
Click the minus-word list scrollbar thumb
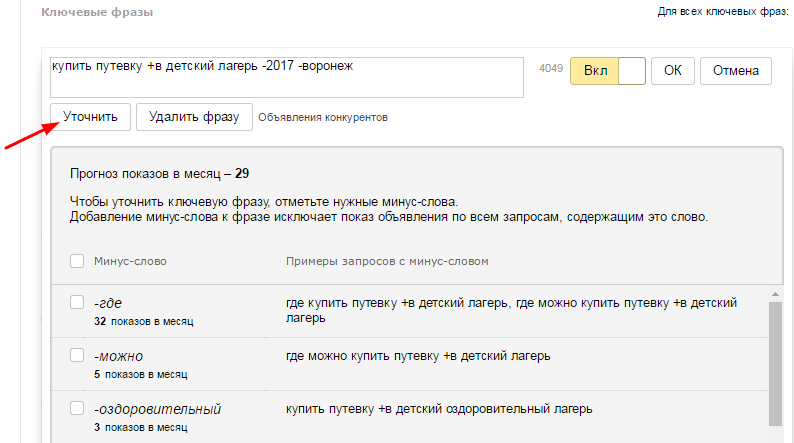click(774, 360)
